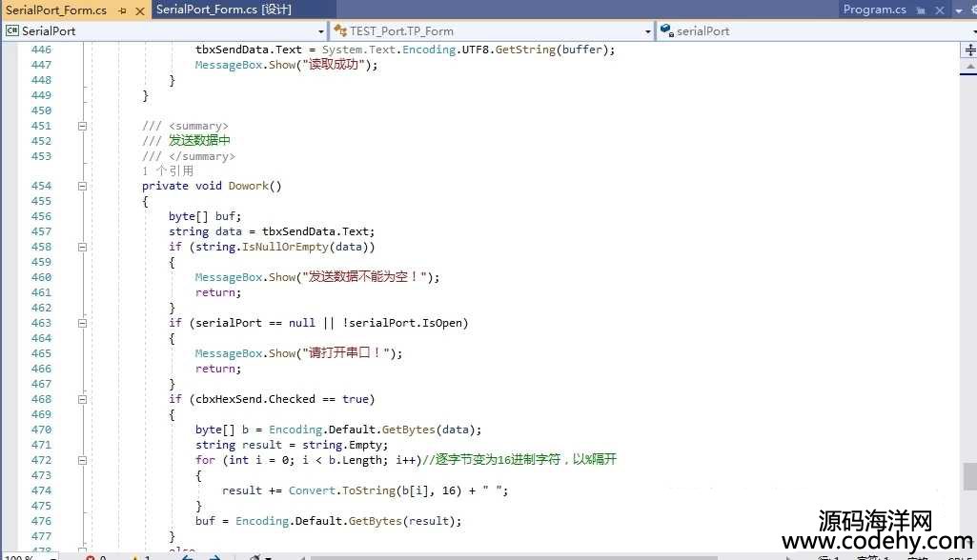Click the vertical scrollbar thumb
The image size is (977, 560).
click(970, 476)
